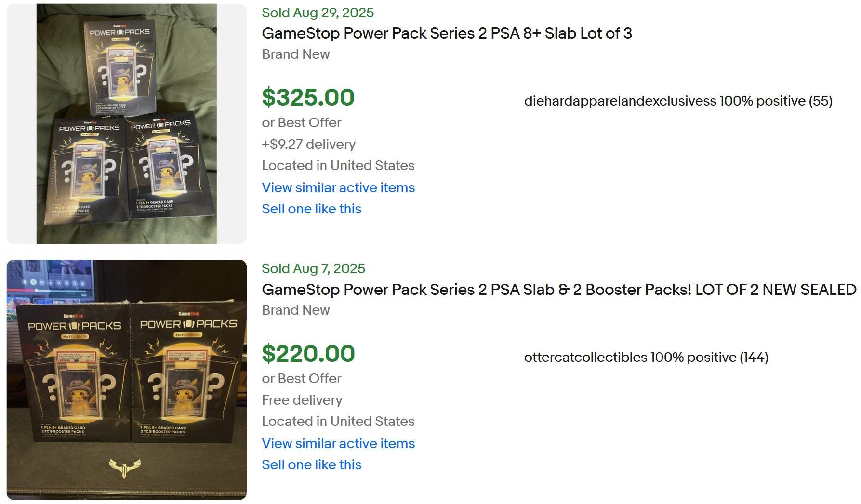Click the $220.00 sold price
The height and width of the screenshot is (504, 861).
pyautogui.click(x=308, y=353)
